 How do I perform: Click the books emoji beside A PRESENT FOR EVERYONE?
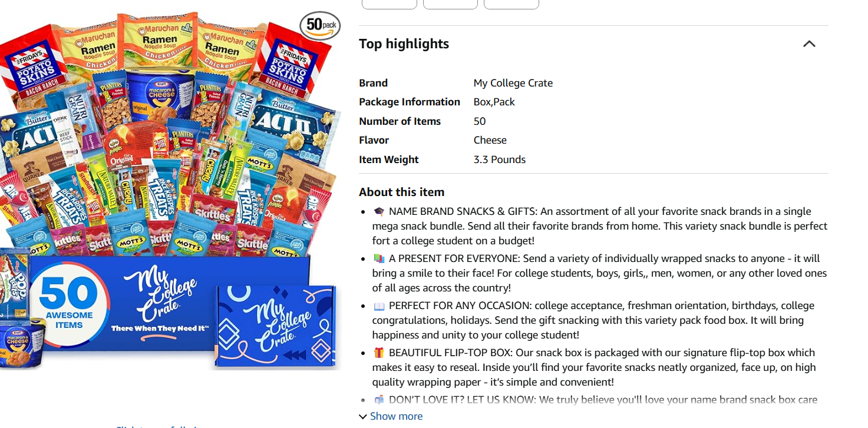pos(379,258)
